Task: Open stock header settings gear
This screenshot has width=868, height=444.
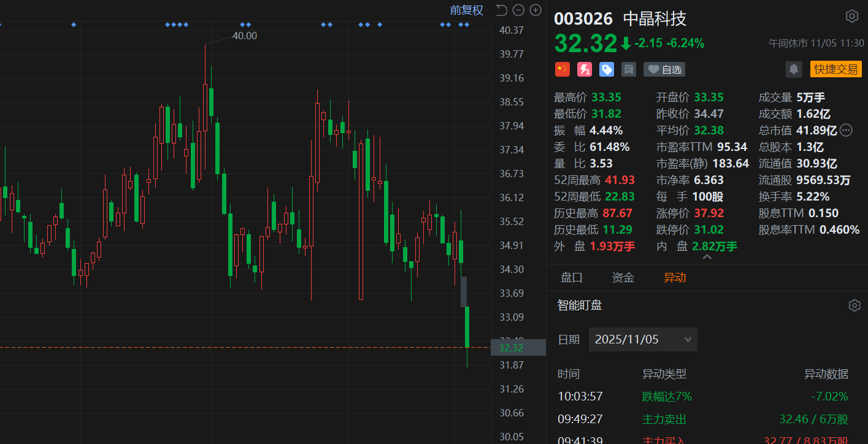Action: [852, 17]
